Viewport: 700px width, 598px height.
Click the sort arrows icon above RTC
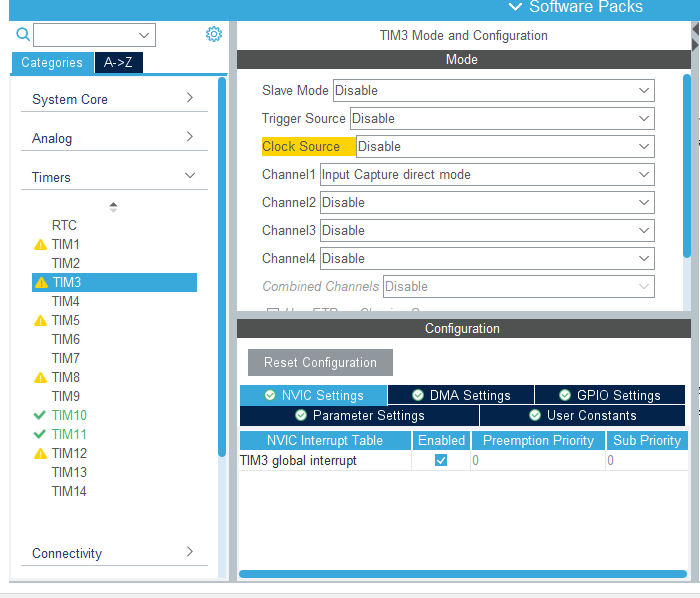(113, 207)
